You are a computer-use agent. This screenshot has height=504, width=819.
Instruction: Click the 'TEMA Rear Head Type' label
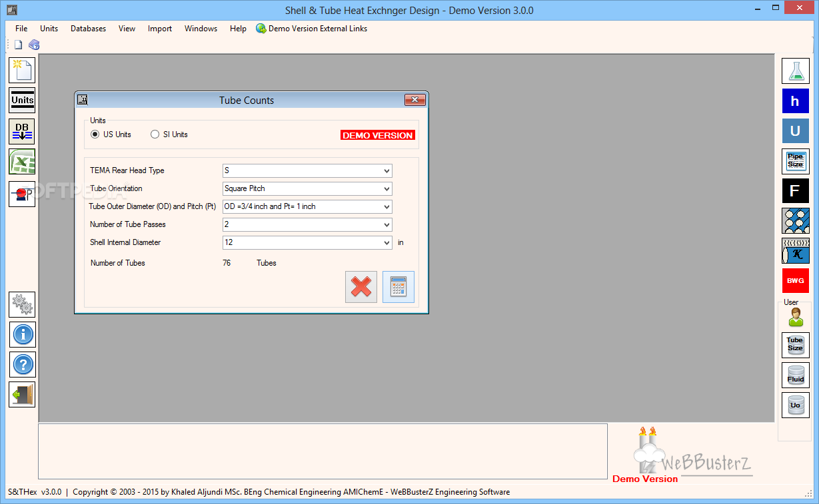tap(127, 170)
